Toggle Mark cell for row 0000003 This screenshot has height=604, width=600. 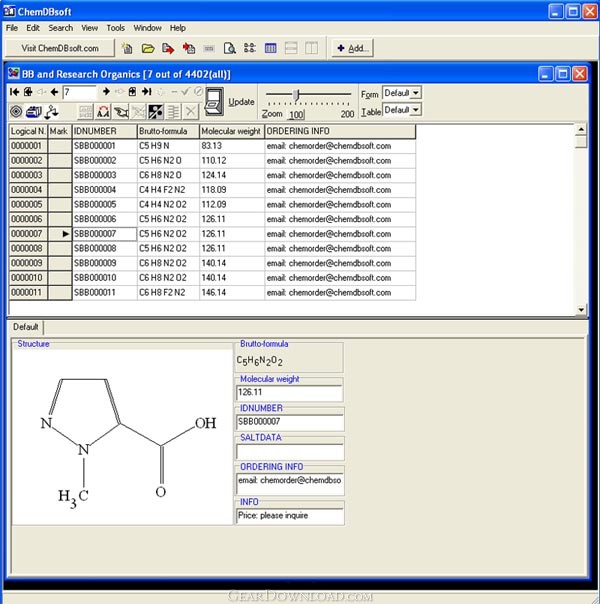[x=60, y=175]
